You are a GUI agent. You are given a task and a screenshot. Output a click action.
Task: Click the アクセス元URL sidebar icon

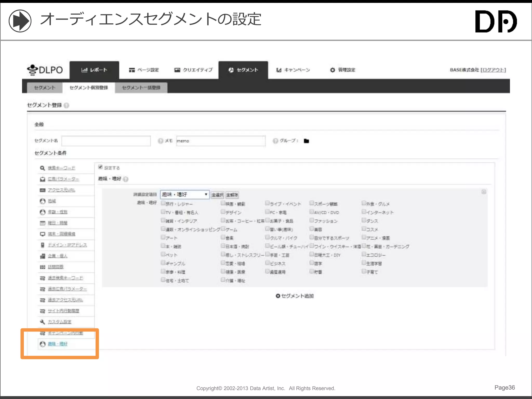[43, 190]
